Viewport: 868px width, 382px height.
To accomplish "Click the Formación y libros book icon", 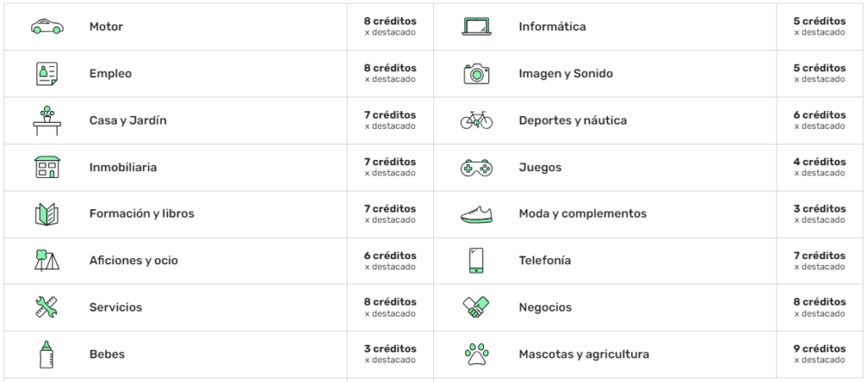I will click(47, 214).
